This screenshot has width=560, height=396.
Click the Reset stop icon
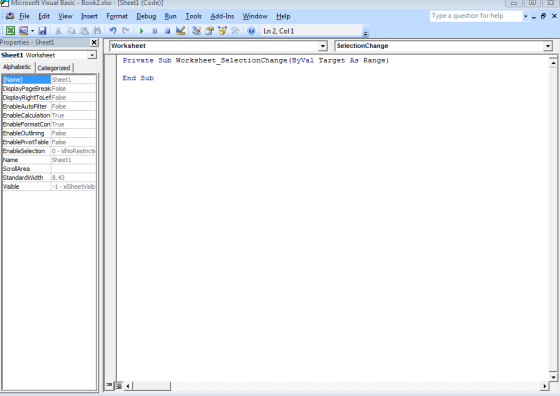tap(168, 31)
